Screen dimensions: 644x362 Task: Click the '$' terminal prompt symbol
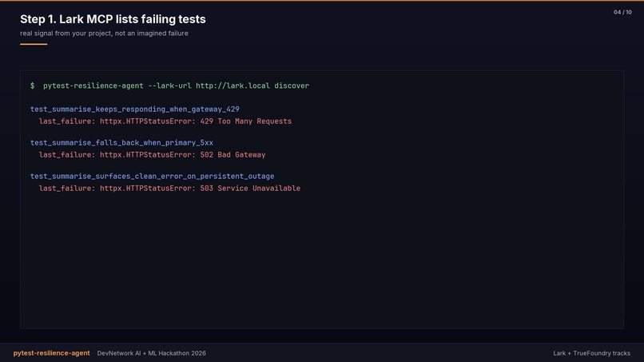33,86
